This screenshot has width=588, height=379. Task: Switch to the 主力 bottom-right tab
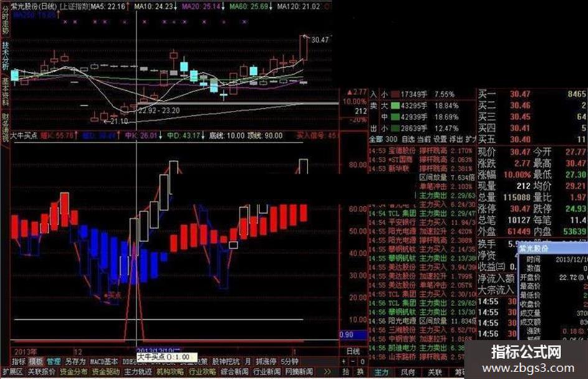point(381,372)
